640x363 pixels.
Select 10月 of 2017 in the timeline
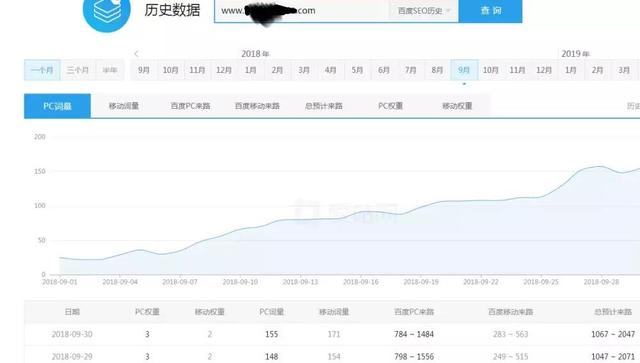(x=171, y=70)
